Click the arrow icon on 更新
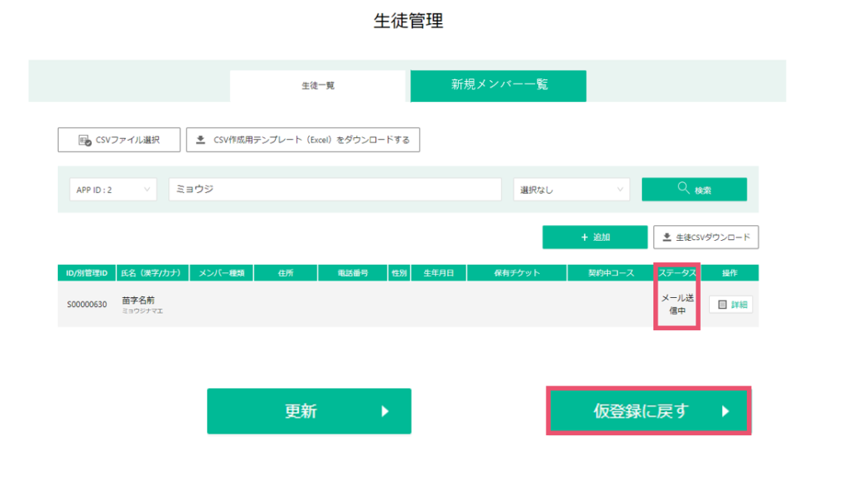The image size is (848, 504). coord(385,411)
